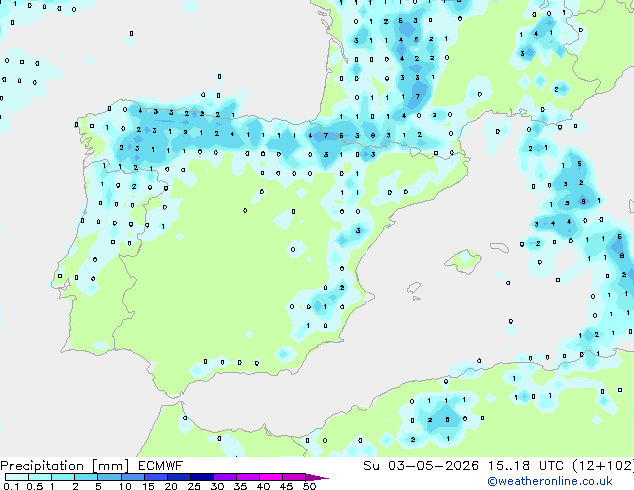Screen dimensions: 634x490
Task: Click the '30' legend scale label
Action: (217, 486)
